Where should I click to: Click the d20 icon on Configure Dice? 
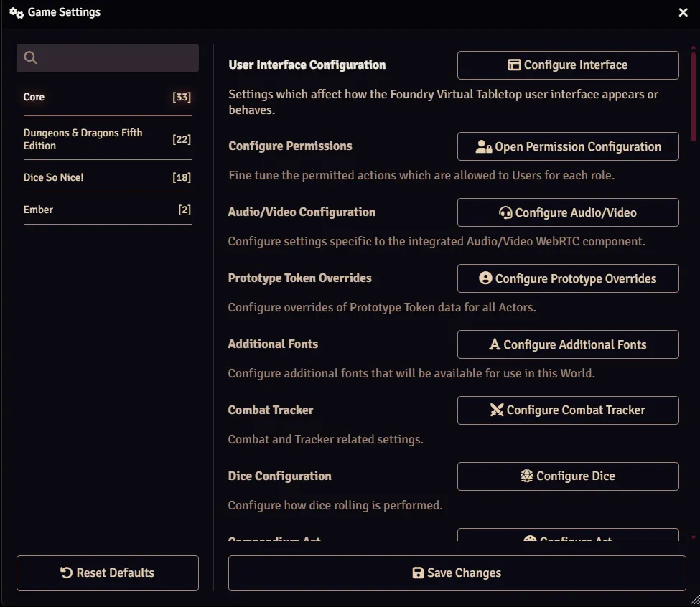click(528, 476)
